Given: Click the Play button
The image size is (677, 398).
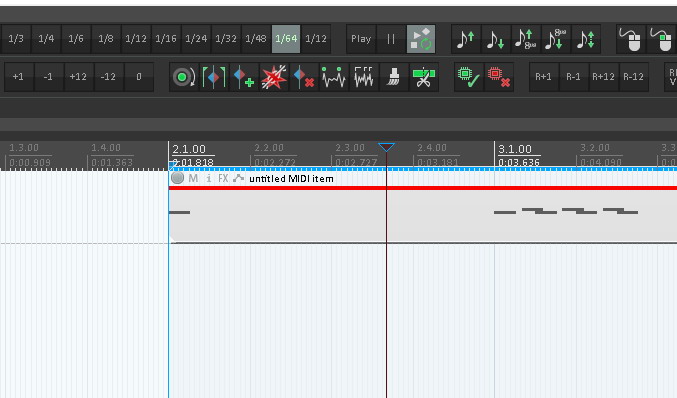Looking at the screenshot, I should coord(361,39).
